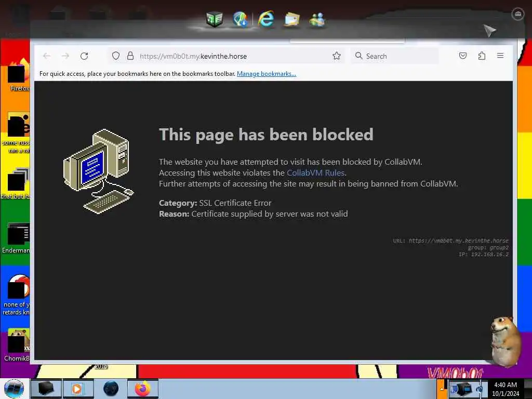This screenshot has height=399, width=532.
Task: Click the padlock site info icon
Action: [130, 56]
